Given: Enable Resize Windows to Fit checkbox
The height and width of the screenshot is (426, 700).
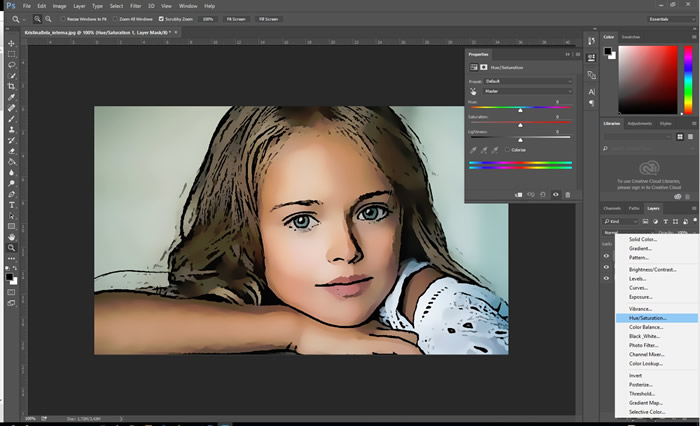Looking at the screenshot, I should (63, 19).
